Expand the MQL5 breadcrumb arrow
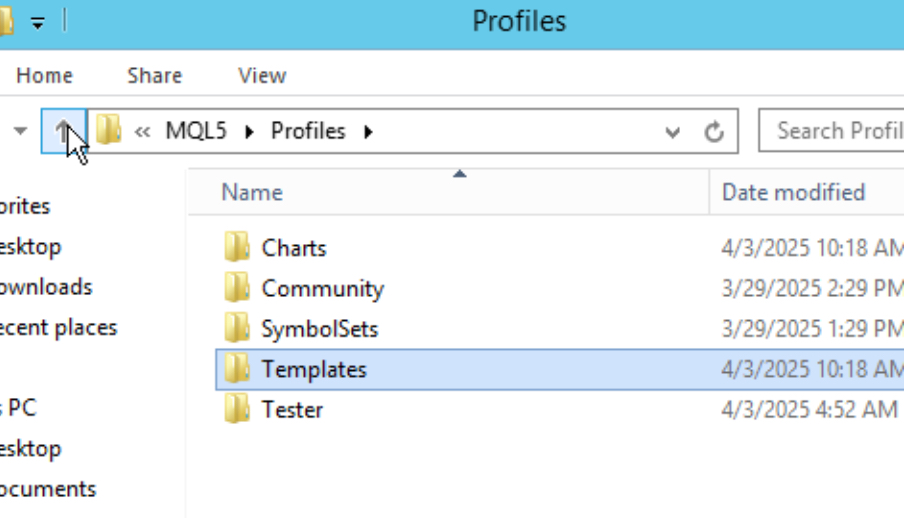 click(x=249, y=131)
